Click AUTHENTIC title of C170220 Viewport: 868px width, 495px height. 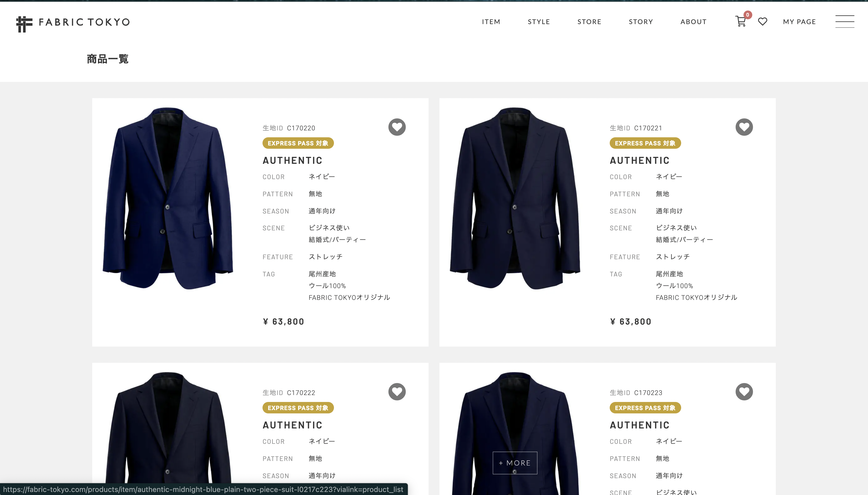292,160
